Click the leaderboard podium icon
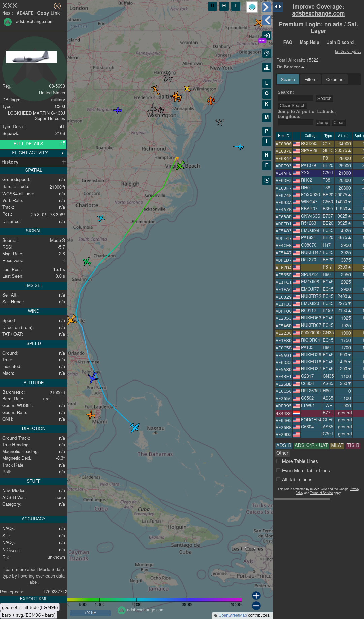This screenshot has height=619, width=364. 267,67
